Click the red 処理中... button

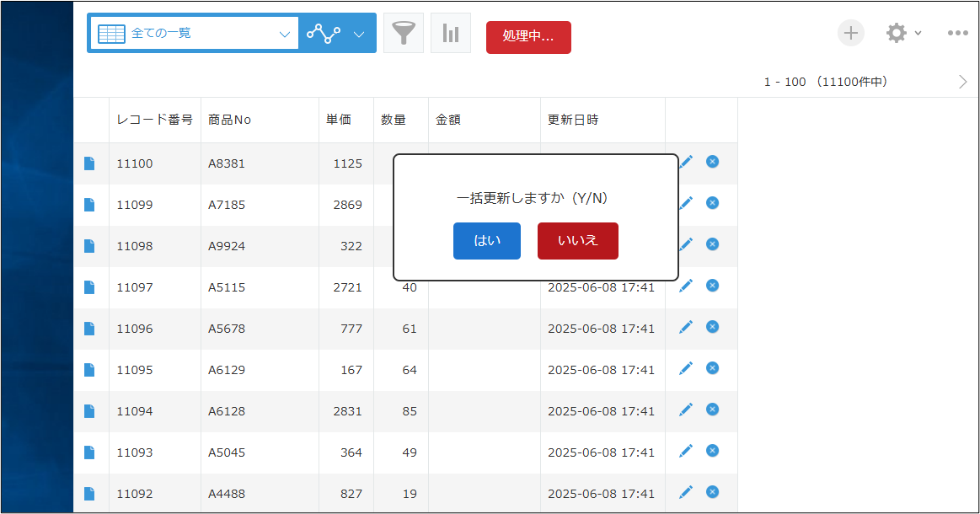[528, 37]
